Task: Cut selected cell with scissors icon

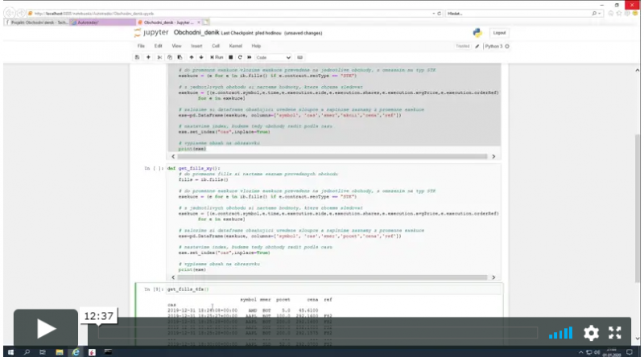Action: coord(159,57)
